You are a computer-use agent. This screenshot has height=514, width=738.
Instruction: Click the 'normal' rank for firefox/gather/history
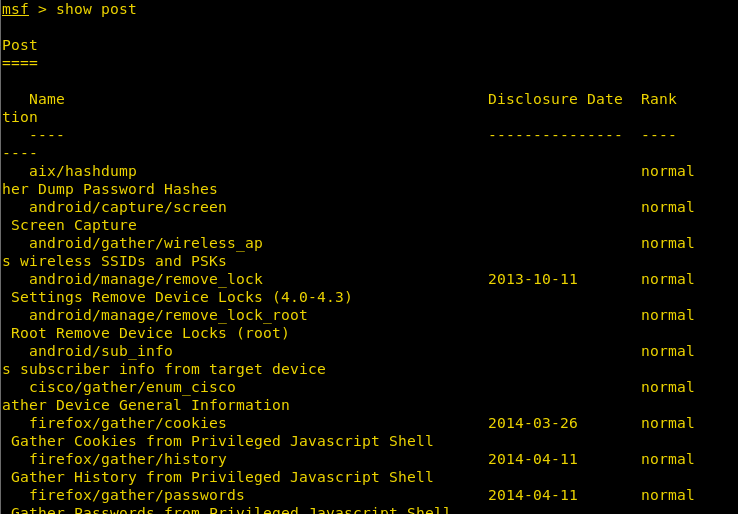(668, 459)
